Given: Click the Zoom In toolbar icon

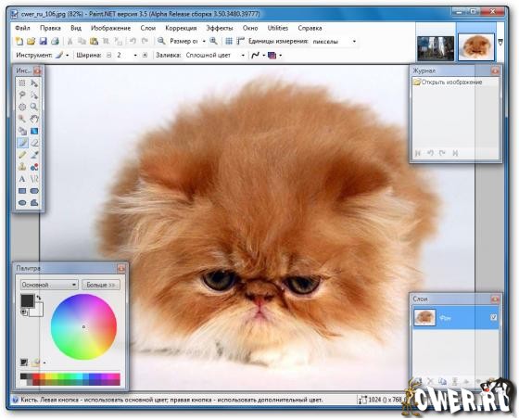Looking at the screenshot, I should pyautogui.click(x=214, y=41).
